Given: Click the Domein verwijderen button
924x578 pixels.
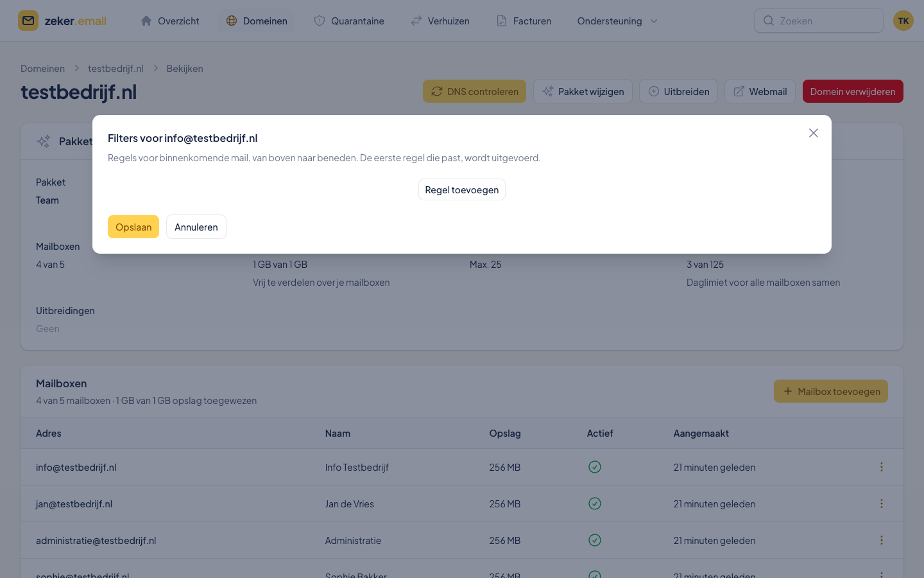Looking at the screenshot, I should [853, 91].
